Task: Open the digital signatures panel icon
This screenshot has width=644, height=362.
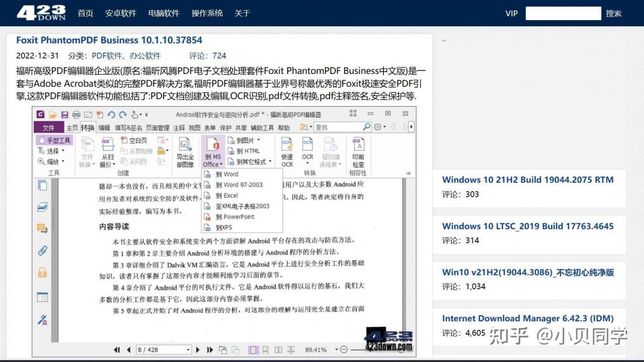Action: (x=42, y=319)
